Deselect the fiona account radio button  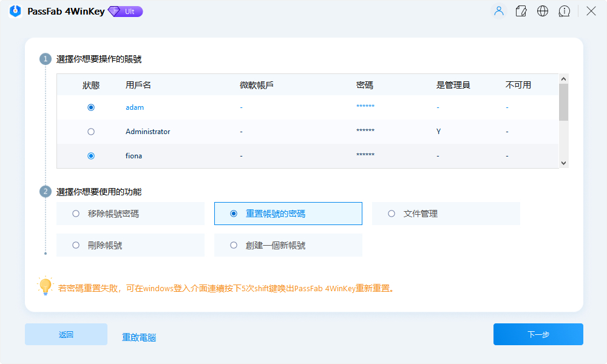(91, 155)
